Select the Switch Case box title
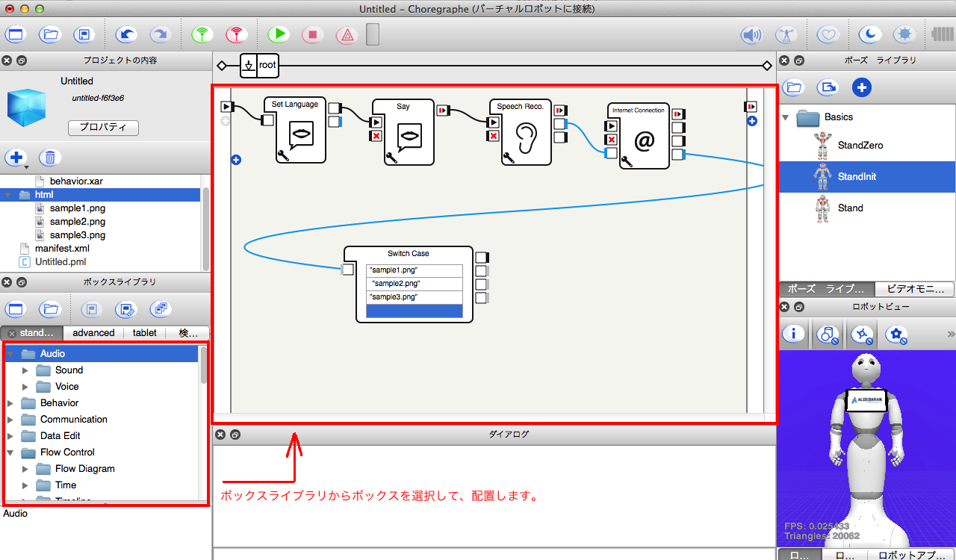Image resolution: width=956 pixels, height=560 pixels. click(x=409, y=254)
